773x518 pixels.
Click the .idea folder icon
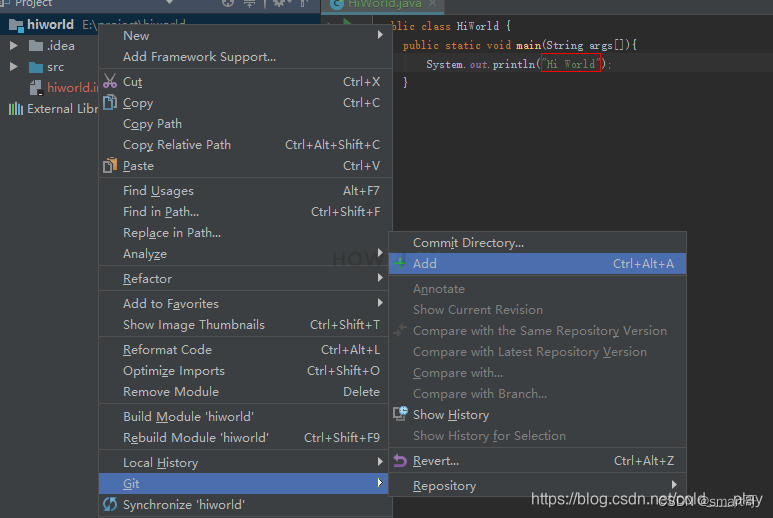click(36, 46)
